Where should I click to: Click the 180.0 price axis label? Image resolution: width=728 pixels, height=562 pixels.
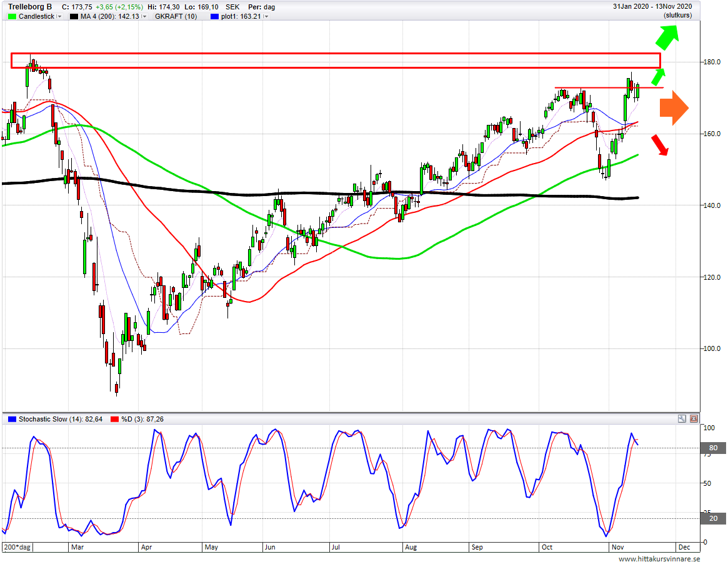[x=712, y=62]
